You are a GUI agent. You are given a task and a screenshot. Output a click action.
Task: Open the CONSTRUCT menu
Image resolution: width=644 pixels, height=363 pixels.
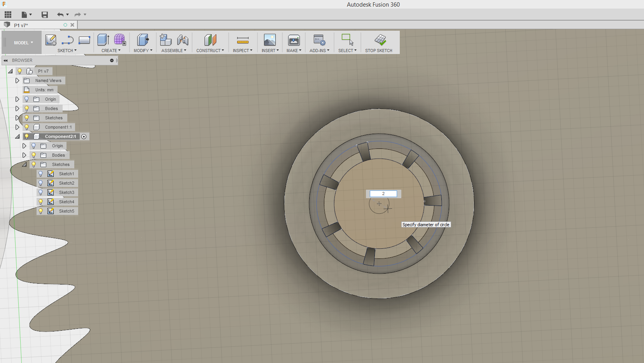pyautogui.click(x=210, y=51)
